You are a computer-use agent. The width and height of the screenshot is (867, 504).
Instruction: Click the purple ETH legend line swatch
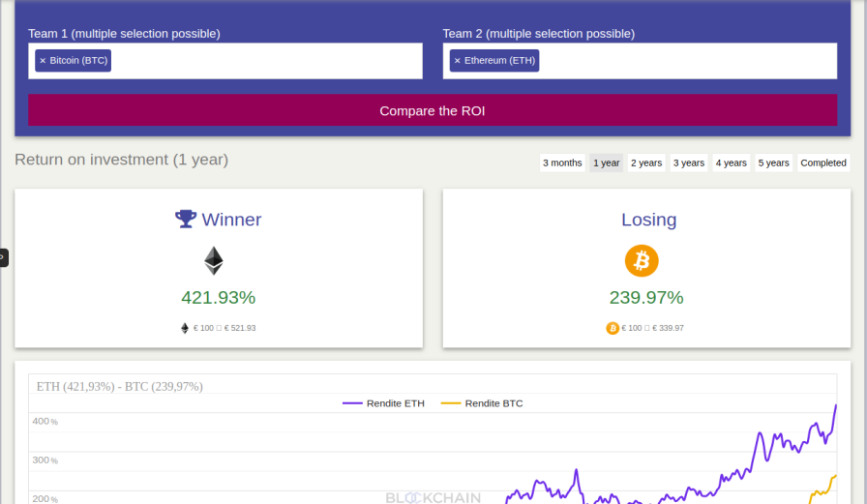(x=352, y=403)
